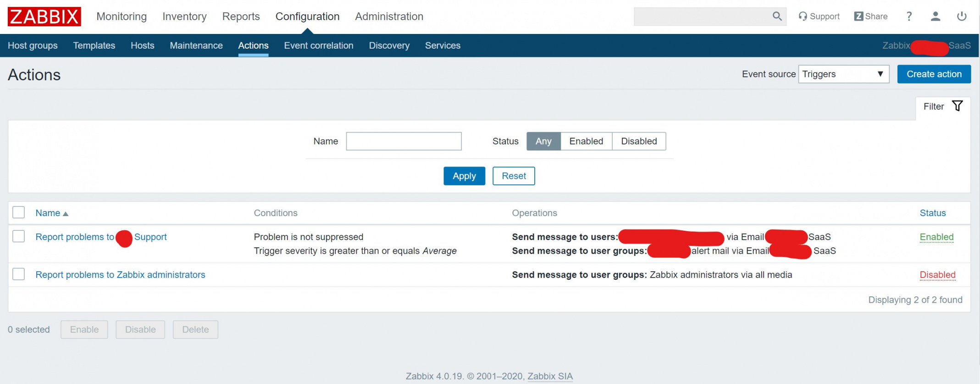Go to Maintenance submenu
The height and width of the screenshot is (384, 980).
coord(196,45)
